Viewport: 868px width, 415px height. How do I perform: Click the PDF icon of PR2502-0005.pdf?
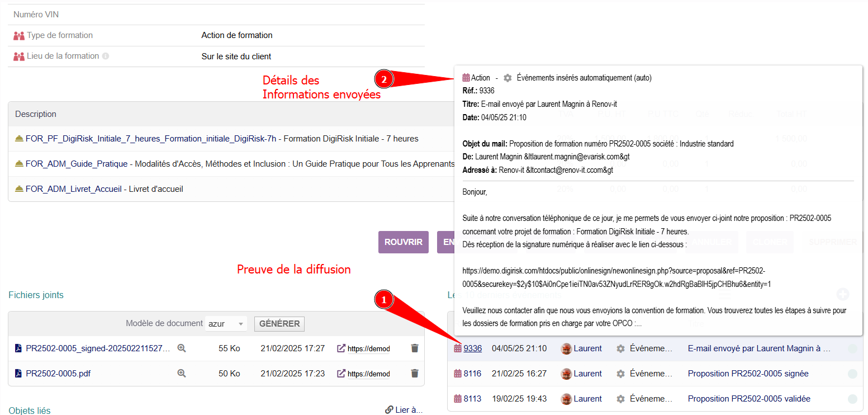point(18,374)
